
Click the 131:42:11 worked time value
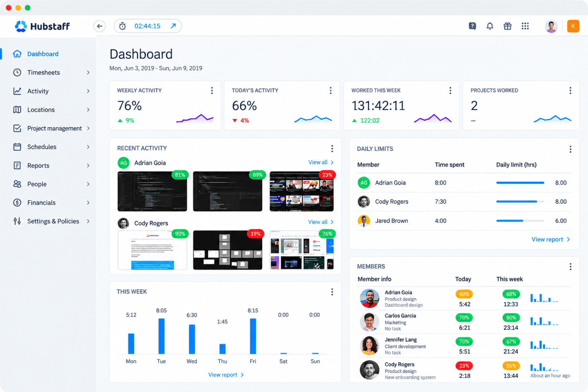pyautogui.click(x=378, y=106)
